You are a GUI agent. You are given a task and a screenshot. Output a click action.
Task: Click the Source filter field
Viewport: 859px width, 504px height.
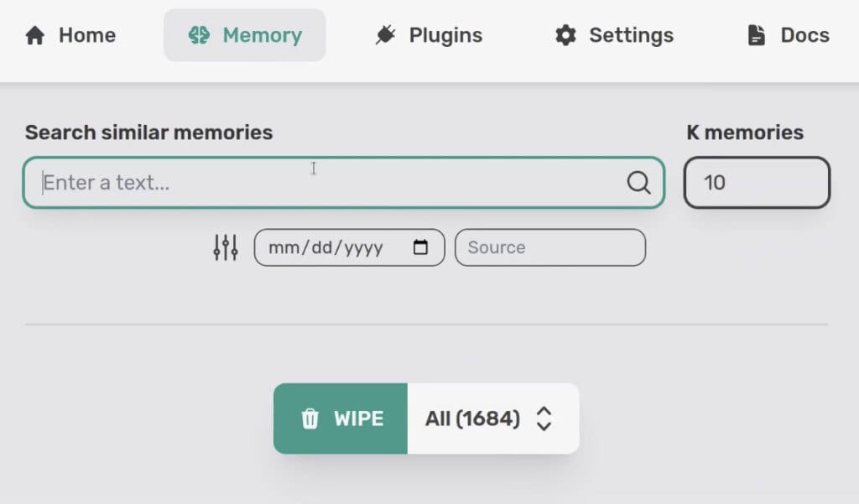(x=550, y=247)
